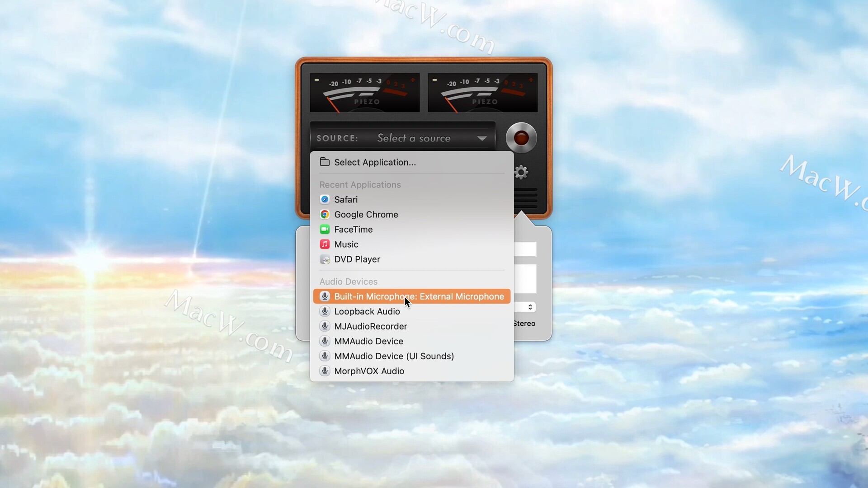Click microphone icon beside MorphVOX Audio
Viewport: 868px width, 488px height.
coord(325,371)
